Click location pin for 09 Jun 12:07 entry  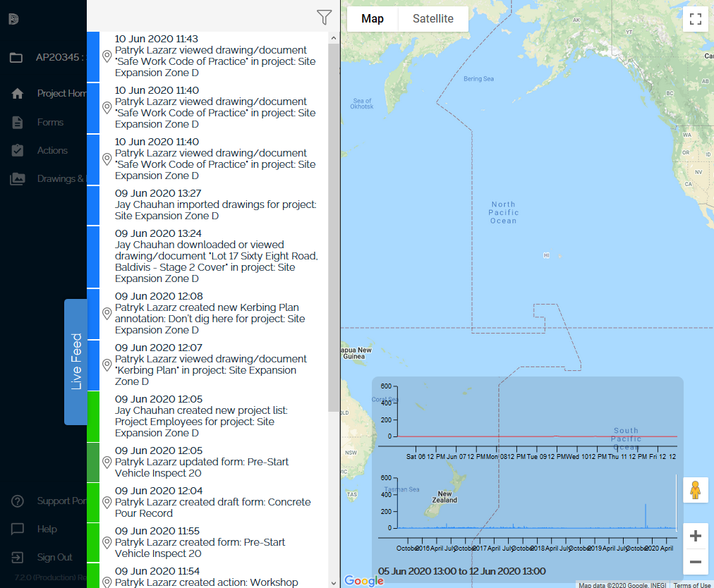pyautogui.click(x=107, y=365)
